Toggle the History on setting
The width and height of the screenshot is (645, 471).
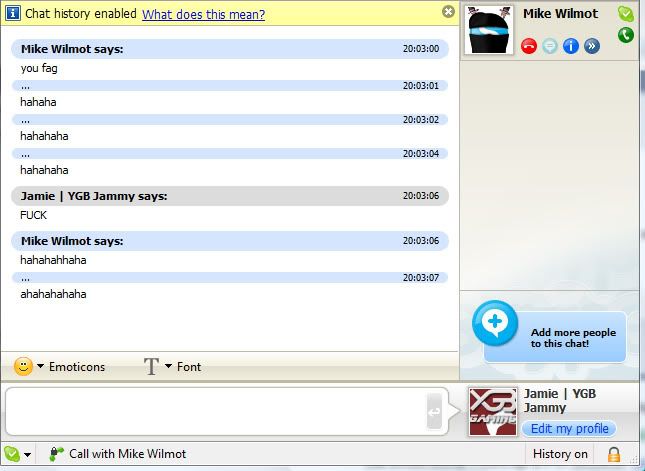coord(560,454)
